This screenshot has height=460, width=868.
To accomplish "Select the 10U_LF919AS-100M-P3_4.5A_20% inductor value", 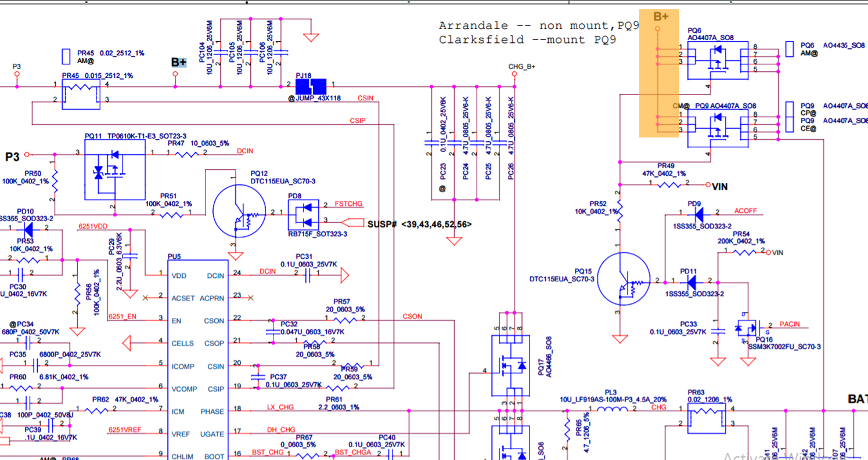I will (613, 400).
